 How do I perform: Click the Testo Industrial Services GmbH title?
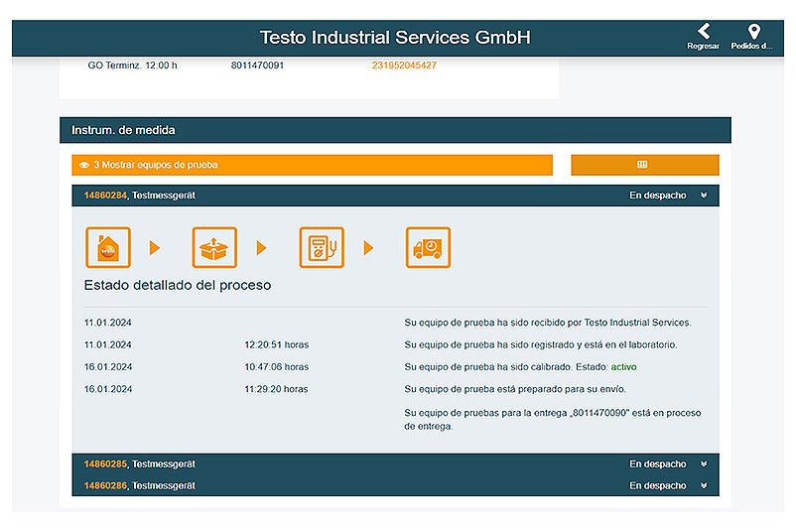[395, 38]
